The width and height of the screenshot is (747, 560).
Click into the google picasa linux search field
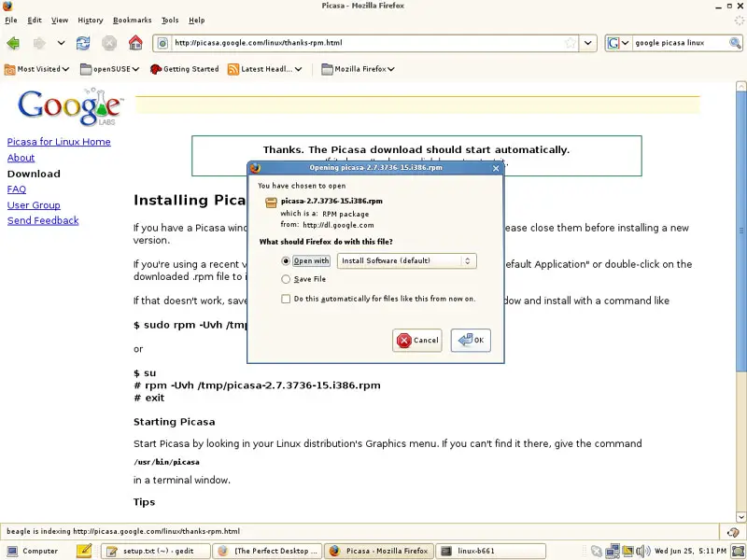coord(680,43)
